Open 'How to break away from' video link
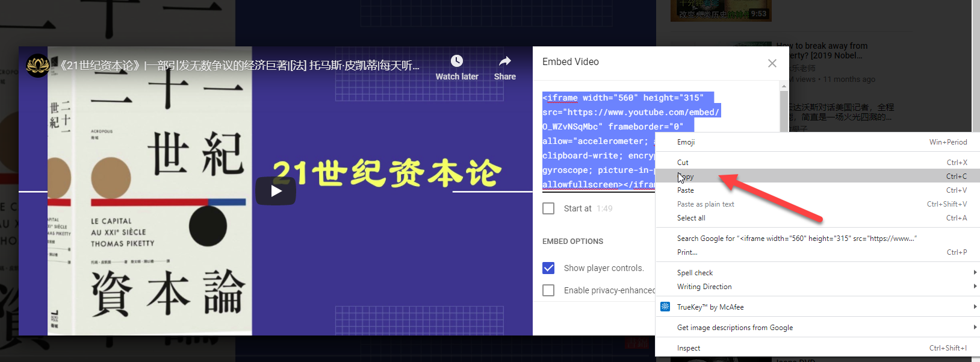This screenshot has height=362, width=980. (x=822, y=51)
